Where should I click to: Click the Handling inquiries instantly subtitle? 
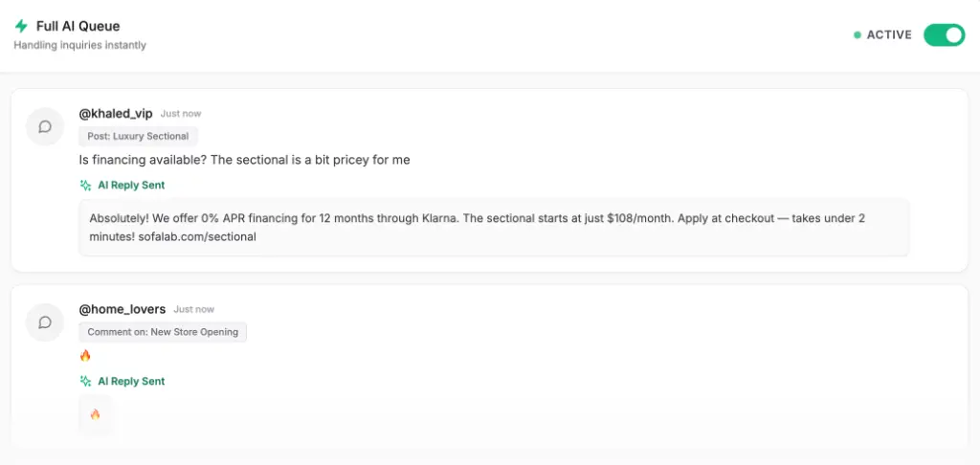[80, 45]
